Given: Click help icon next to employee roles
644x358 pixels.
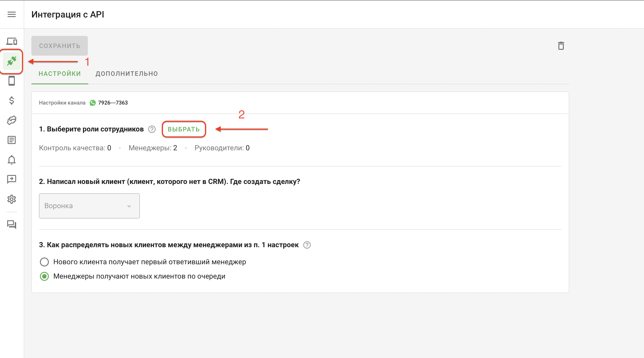Looking at the screenshot, I should 152,129.
